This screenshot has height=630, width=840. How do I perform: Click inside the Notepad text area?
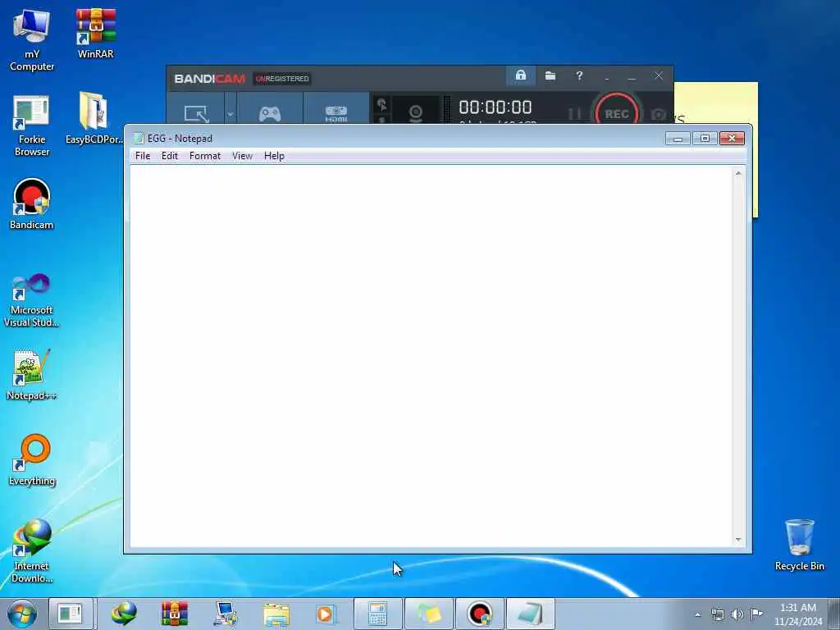click(x=431, y=356)
